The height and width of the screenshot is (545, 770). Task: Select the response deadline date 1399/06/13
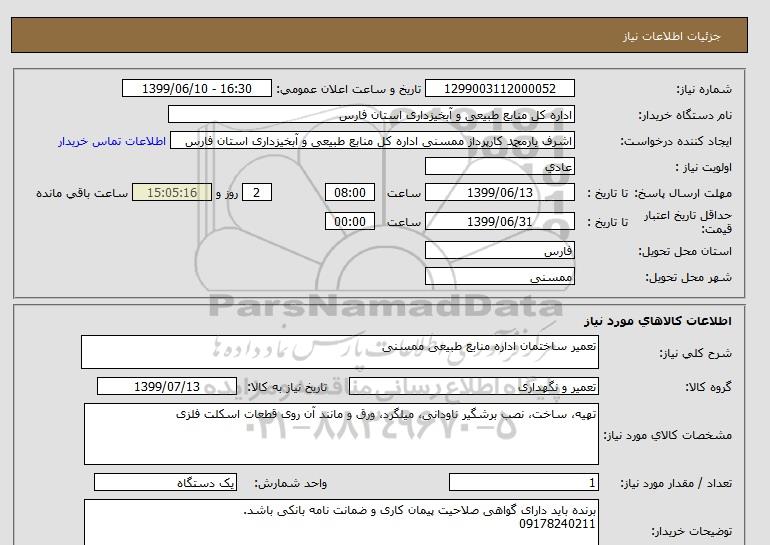pyautogui.click(x=500, y=192)
